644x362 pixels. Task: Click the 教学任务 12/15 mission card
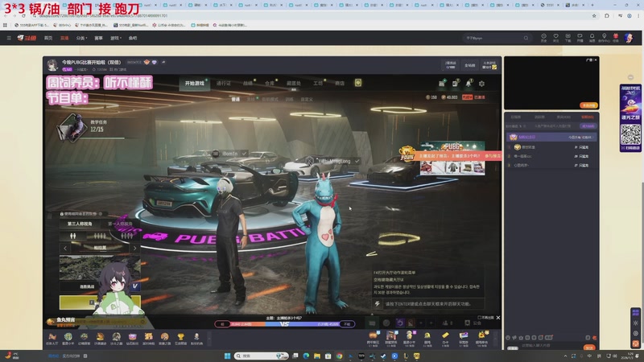(x=90, y=128)
